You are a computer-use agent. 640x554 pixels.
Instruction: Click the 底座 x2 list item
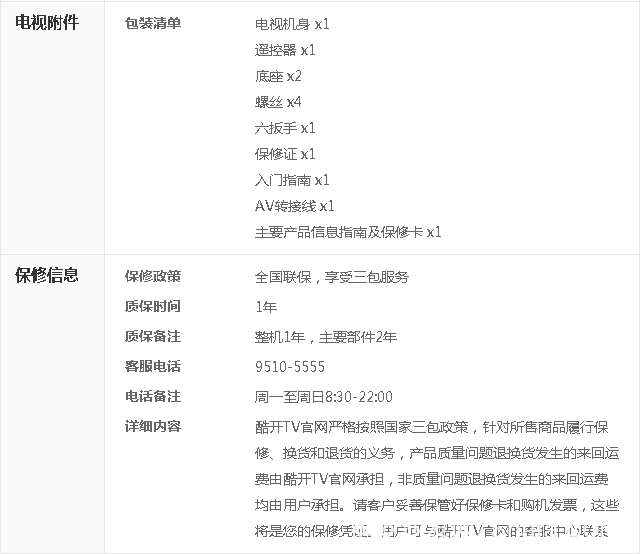[278, 76]
